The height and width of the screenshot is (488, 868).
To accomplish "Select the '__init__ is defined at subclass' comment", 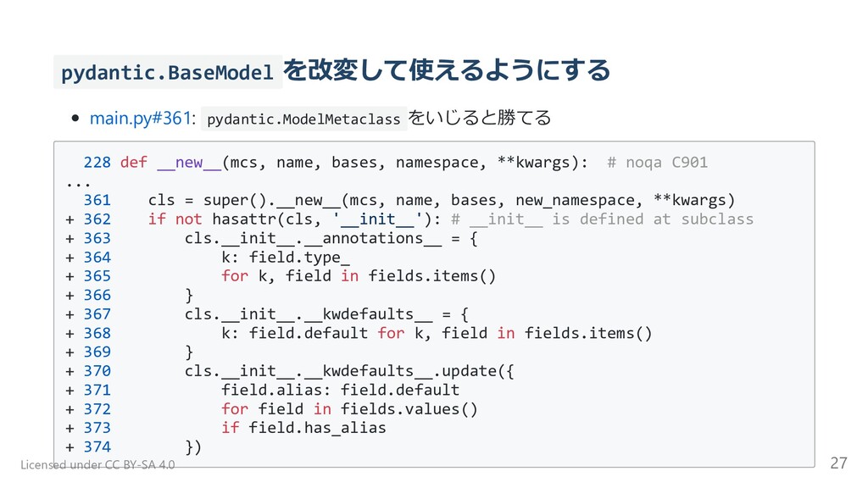I will [x=603, y=219].
